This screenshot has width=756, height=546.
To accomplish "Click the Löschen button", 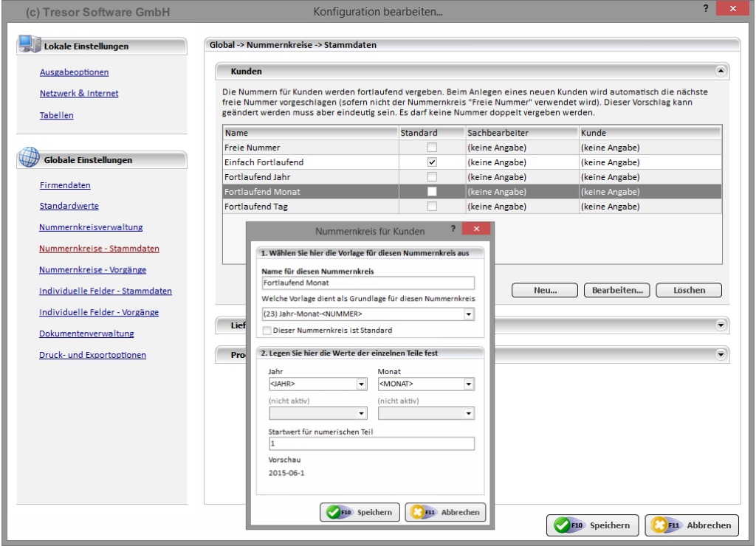I will 688,290.
